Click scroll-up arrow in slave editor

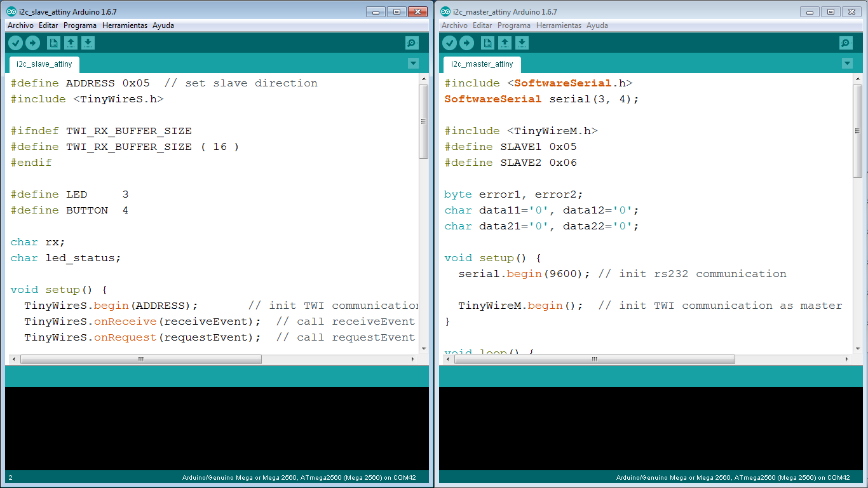click(x=424, y=79)
